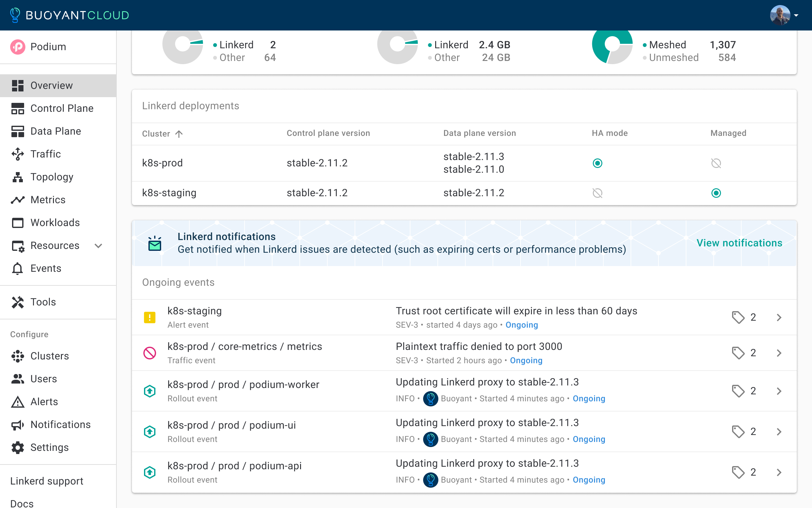Click the Alerts triangle icon
This screenshot has width=812, height=508.
point(18,402)
